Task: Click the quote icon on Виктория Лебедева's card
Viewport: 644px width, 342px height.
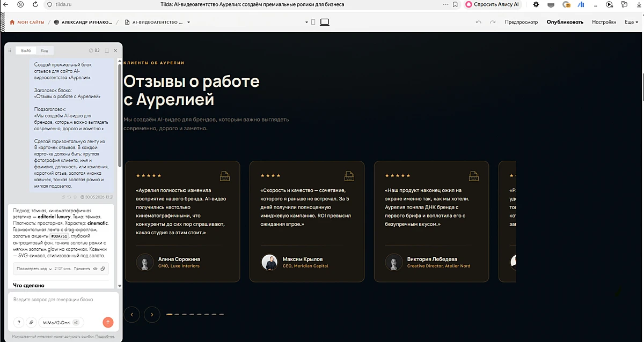Action: click(x=474, y=176)
